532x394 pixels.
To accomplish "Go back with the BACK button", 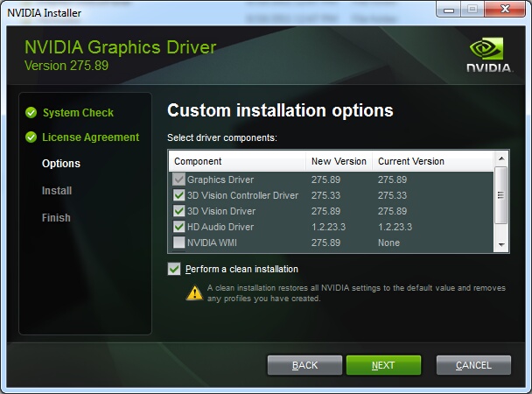I will (304, 365).
